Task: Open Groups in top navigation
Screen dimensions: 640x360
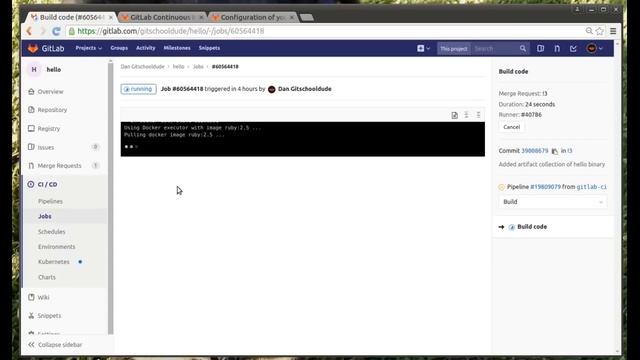Action: pos(119,48)
